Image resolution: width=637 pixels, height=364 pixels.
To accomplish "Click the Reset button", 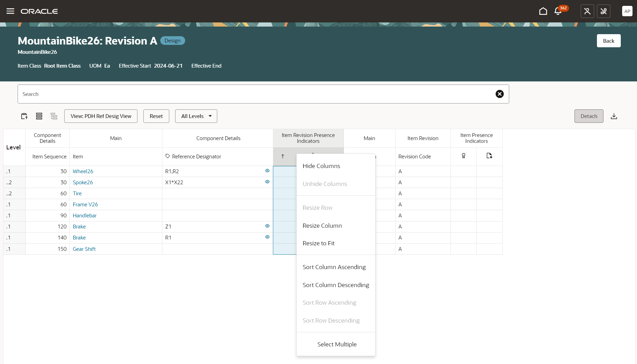I will pyautogui.click(x=156, y=116).
